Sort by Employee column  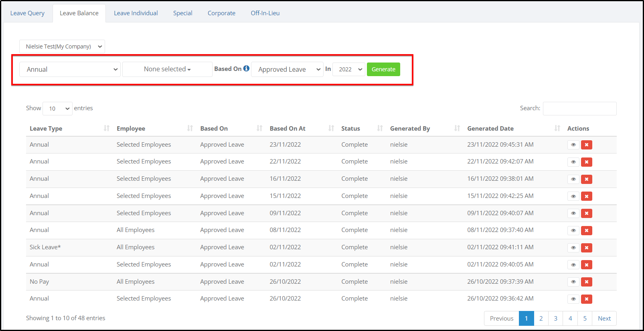click(x=154, y=128)
